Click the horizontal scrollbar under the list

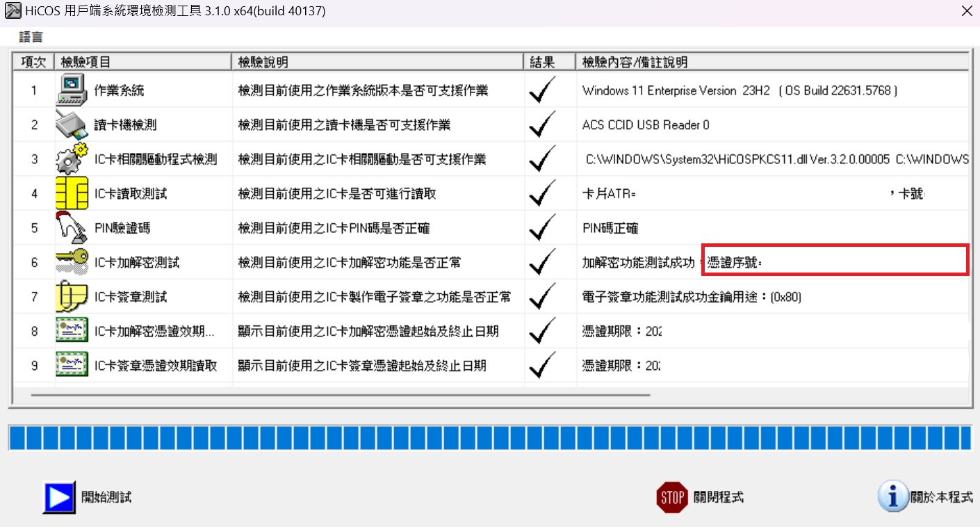point(341,395)
